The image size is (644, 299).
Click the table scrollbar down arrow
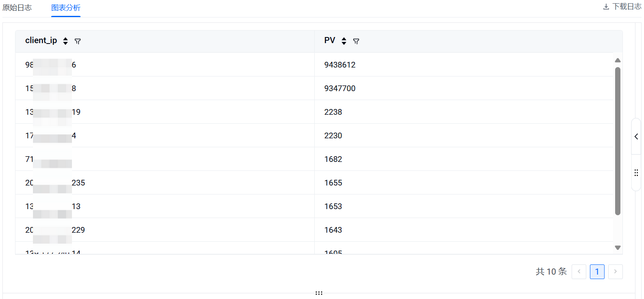tap(618, 248)
